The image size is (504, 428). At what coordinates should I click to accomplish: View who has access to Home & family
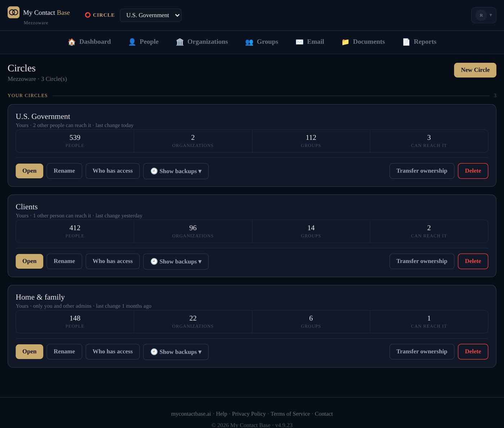click(113, 352)
